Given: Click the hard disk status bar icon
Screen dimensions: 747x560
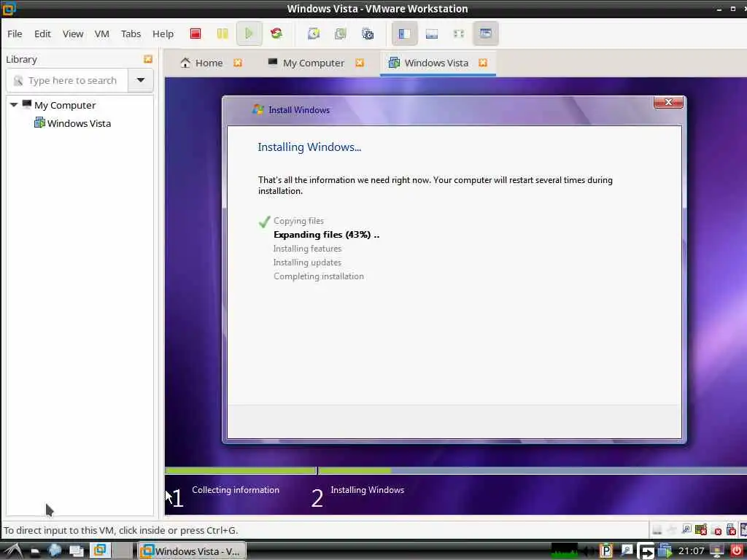Looking at the screenshot, I should pos(657,530).
